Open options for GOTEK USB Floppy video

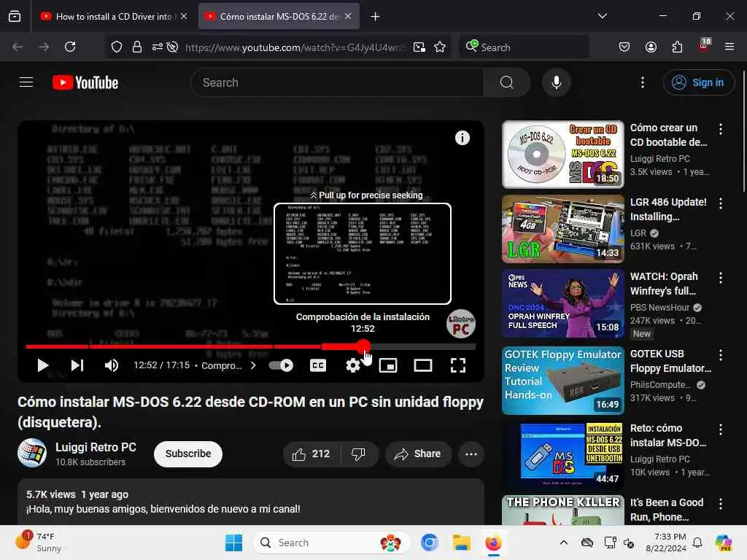point(720,355)
